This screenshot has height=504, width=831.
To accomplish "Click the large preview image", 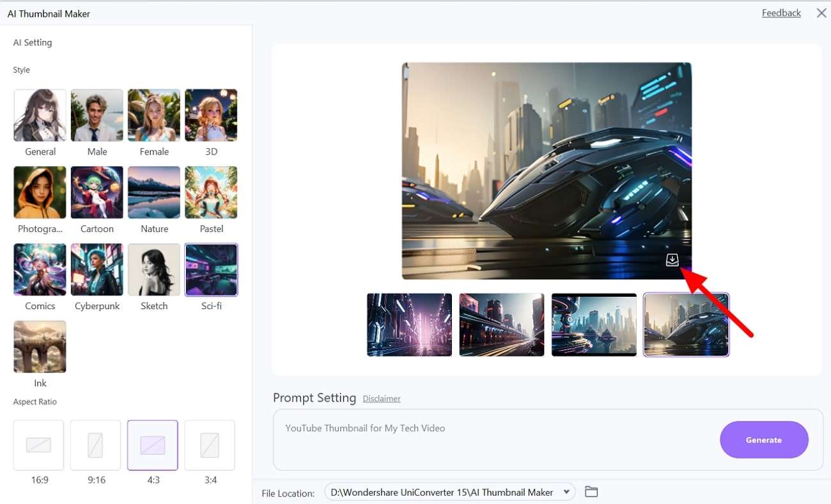I will (x=547, y=171).
